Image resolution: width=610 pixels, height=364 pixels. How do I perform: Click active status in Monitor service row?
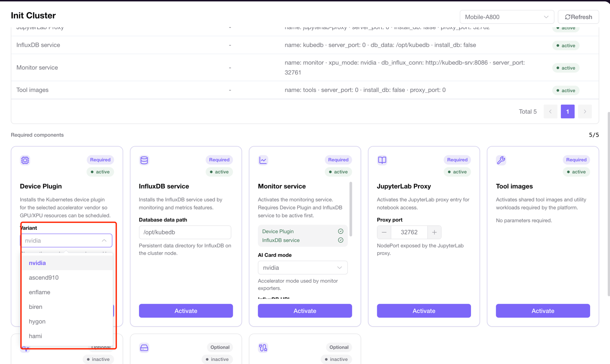tap(566, 68)
